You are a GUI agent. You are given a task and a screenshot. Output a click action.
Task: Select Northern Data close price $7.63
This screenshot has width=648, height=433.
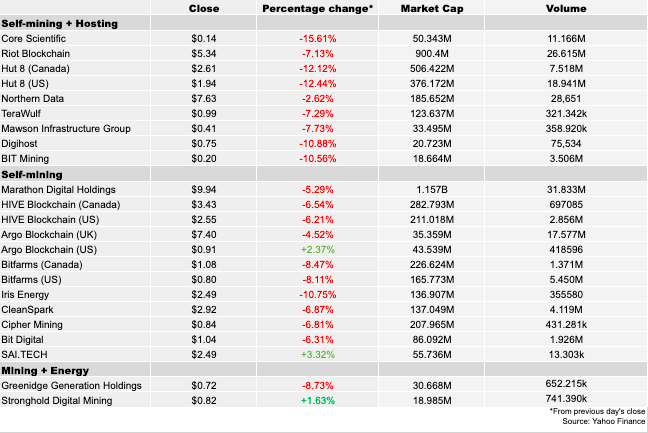[x=204, y=99]
